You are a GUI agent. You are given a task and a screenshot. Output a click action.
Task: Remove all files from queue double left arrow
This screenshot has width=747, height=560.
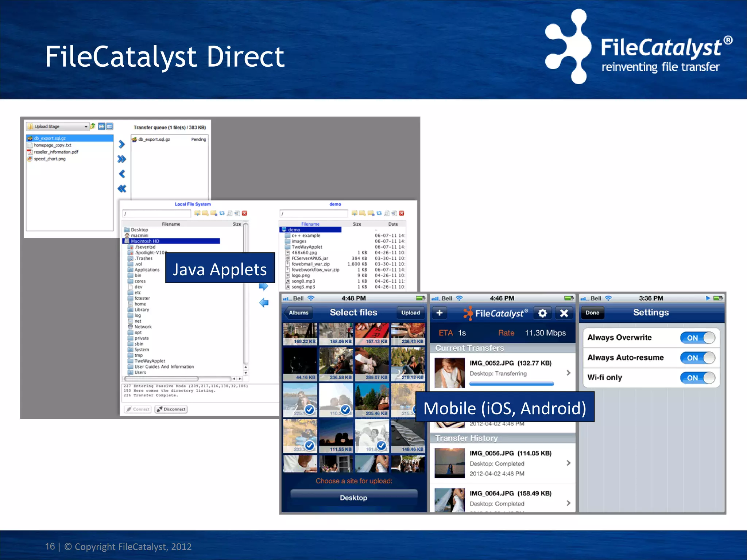(x=122, y=188)
